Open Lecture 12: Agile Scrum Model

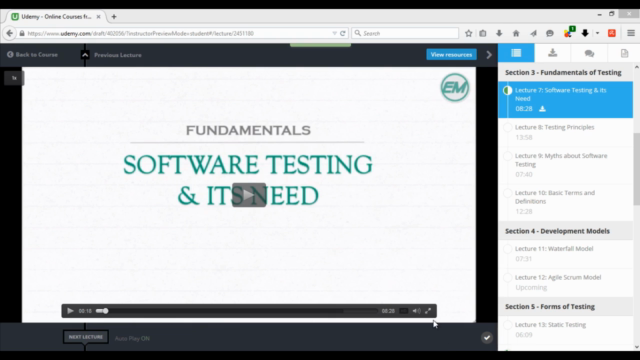coord(565,282)
